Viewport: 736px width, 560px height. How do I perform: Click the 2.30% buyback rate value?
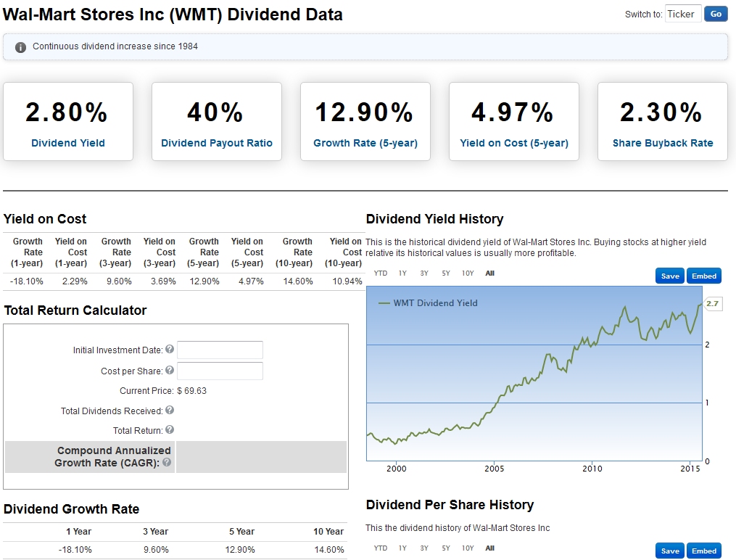661,112
